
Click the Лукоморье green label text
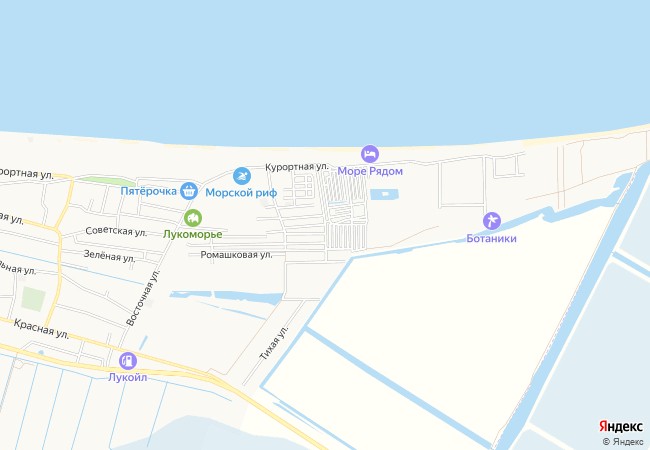(193, 235)
